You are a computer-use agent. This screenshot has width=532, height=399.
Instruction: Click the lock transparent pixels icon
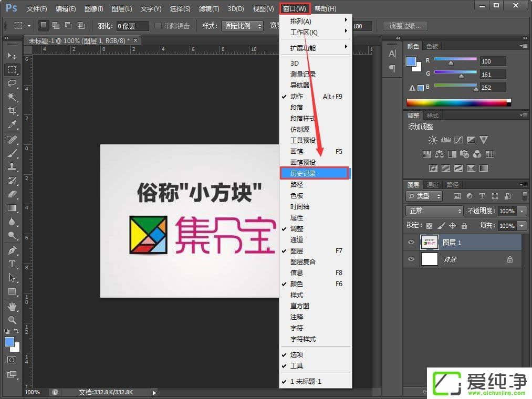(x=429, y=226)
